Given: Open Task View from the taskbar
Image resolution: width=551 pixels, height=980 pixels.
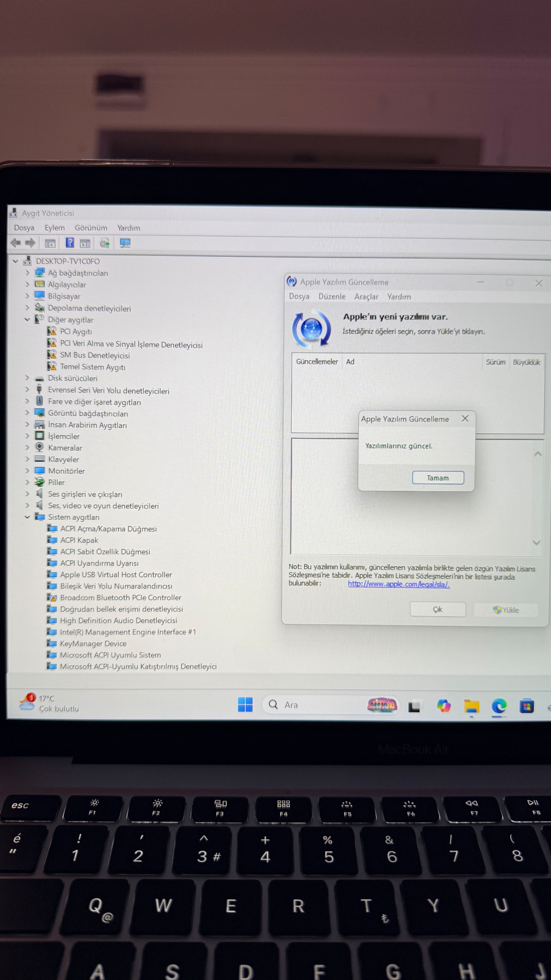Looking at the screenshot, I should (x=414, y=706).
